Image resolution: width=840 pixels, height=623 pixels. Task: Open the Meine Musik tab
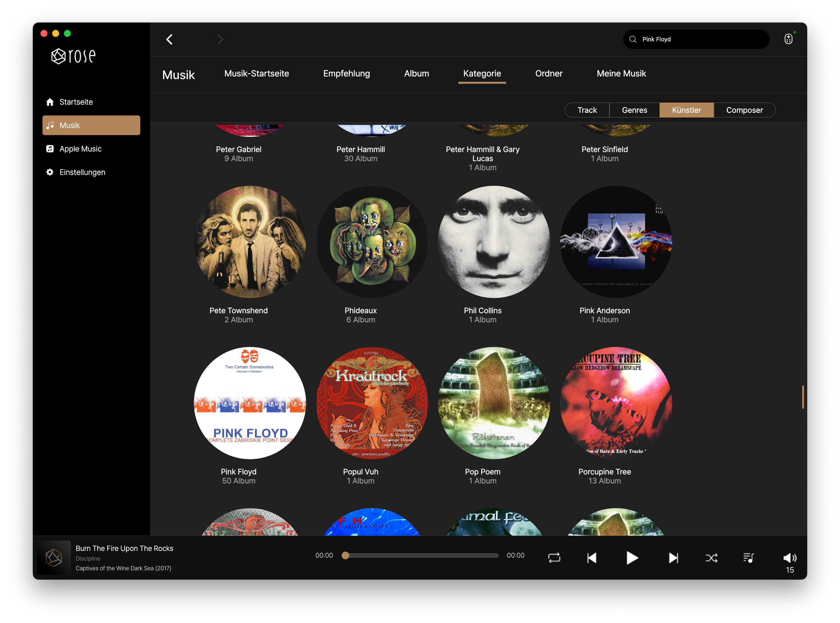pyautogui.click(x=621, y=74)
